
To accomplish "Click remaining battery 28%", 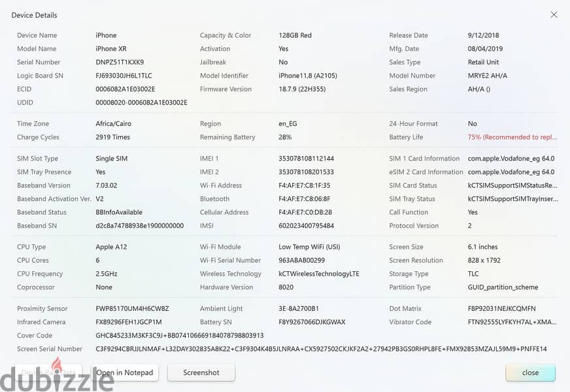I will (x=285, y=137).
